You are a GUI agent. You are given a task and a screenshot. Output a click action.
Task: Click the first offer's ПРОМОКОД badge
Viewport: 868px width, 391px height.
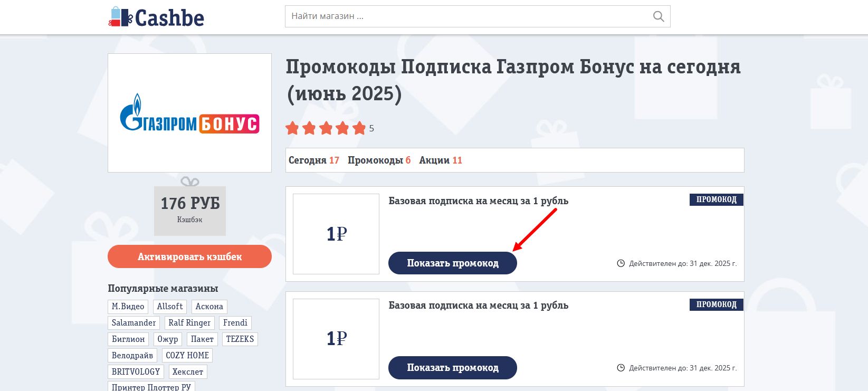coord(717,199)
